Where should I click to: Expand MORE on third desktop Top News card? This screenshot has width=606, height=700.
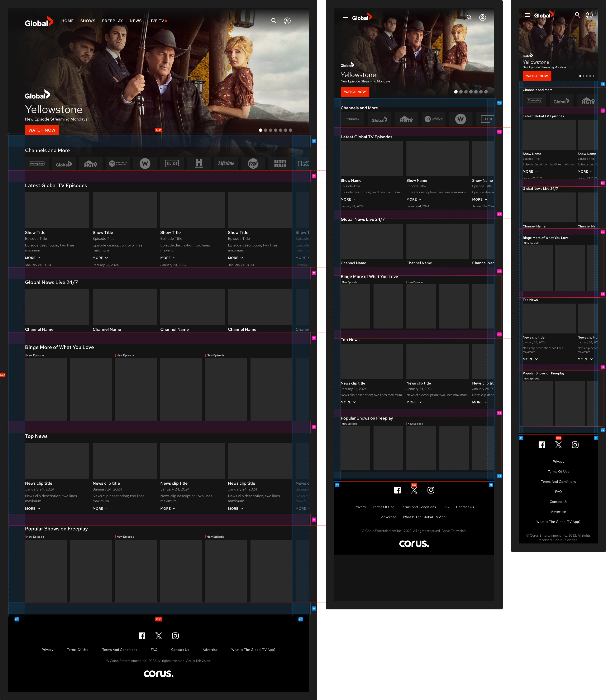(168, 509)
